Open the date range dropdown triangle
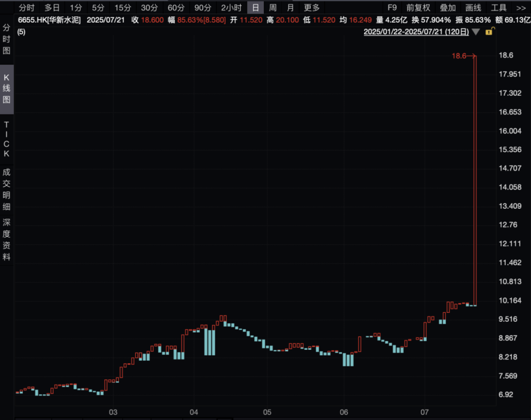The image size is (531, 420). point(475,32)
